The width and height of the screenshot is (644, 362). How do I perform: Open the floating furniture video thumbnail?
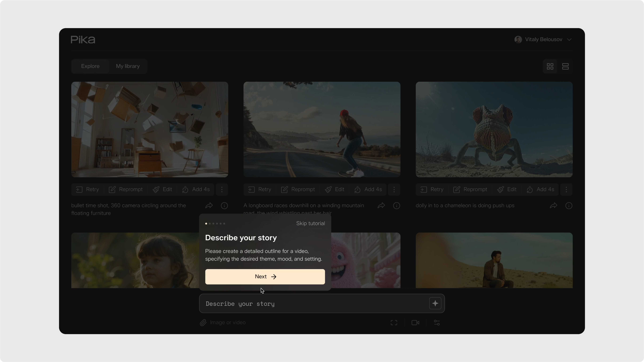[149, 129]
